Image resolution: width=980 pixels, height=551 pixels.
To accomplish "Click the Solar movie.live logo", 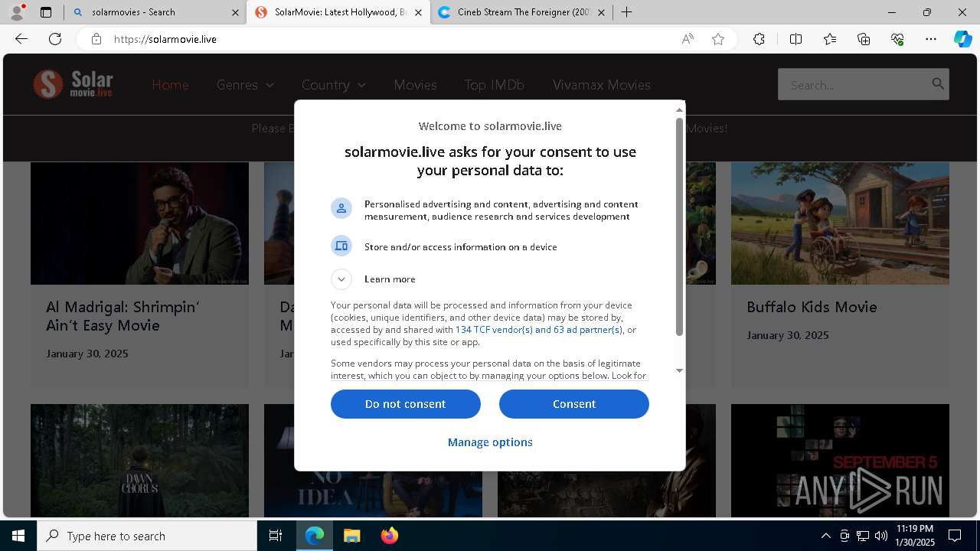I will coord(73,84).
